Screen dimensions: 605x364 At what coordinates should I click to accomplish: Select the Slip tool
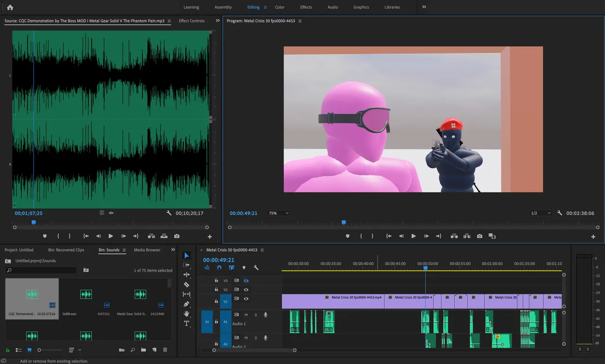coord(186,294)
